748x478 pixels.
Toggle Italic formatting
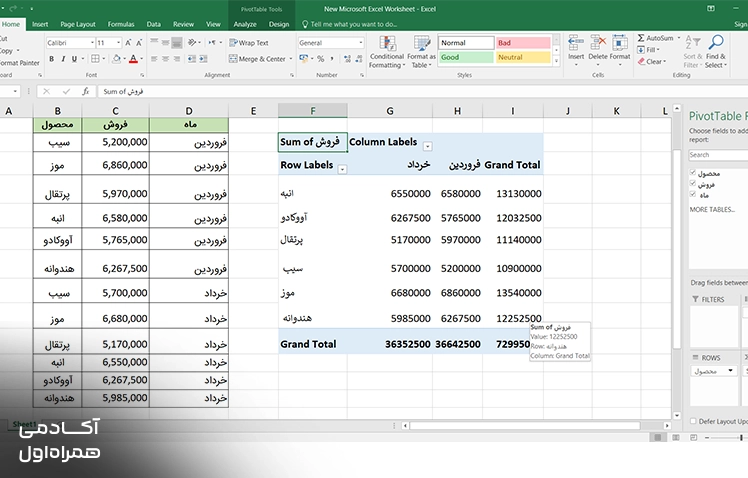pos(63,59)
